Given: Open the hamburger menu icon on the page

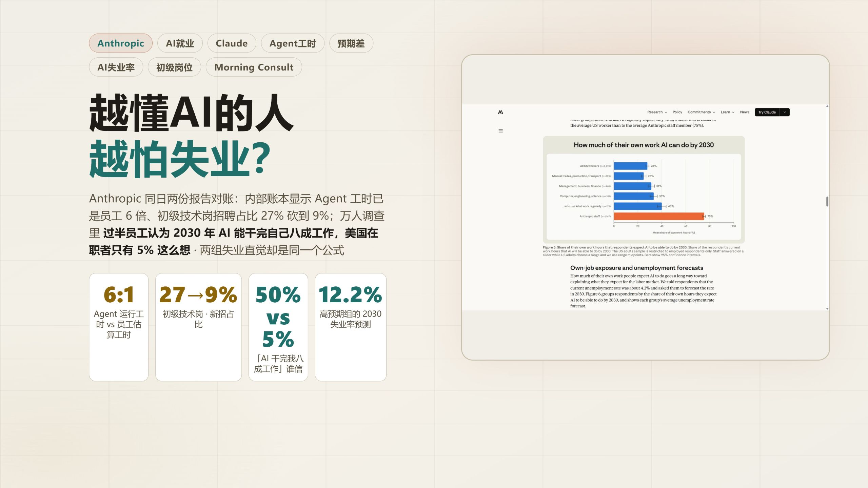Looking at the screenshot, I should 500,131.
